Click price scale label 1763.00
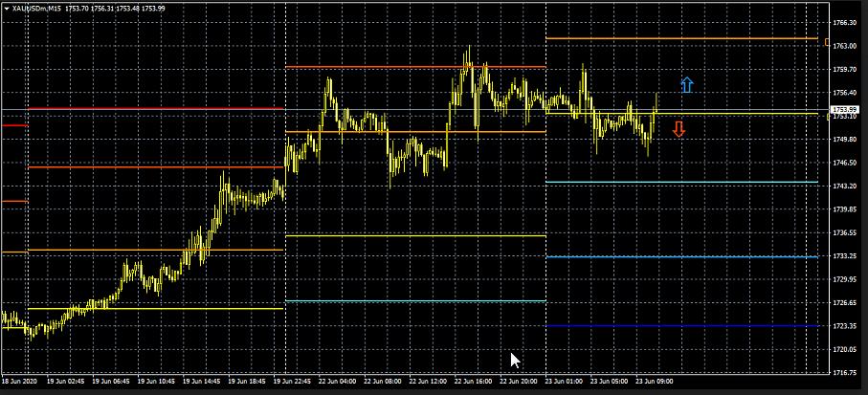Screen dimensions: 868x395 click(845, 46)
